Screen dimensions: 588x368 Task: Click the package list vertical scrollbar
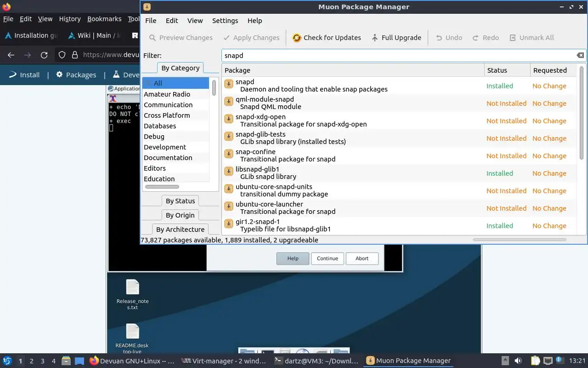click(x=581, y=113)
